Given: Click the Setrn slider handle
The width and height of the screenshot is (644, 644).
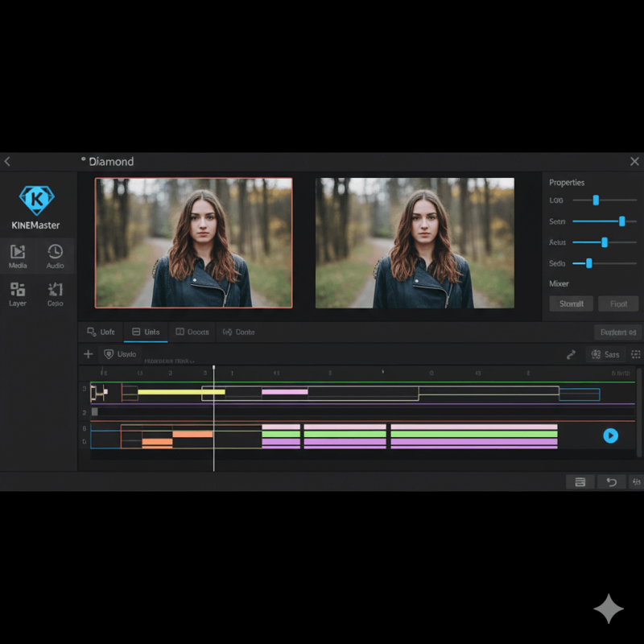Looking at the screenshot, I should 622,221.
